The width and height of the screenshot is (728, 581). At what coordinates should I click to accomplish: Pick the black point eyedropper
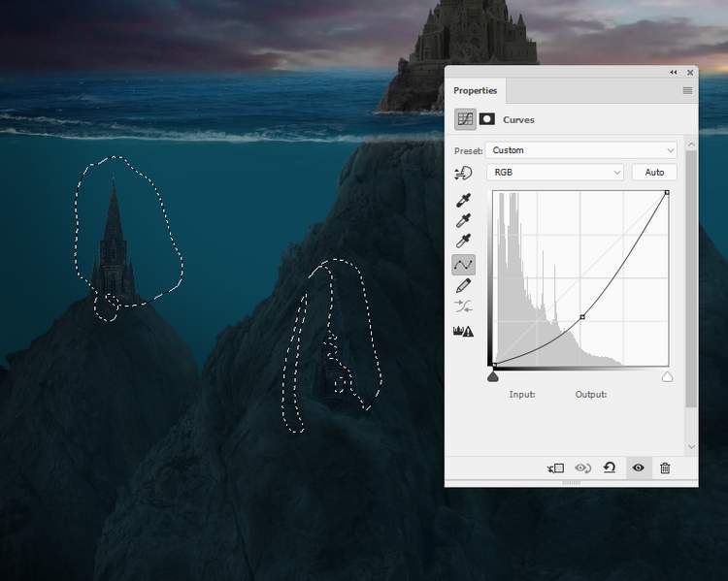pos(464,200)
